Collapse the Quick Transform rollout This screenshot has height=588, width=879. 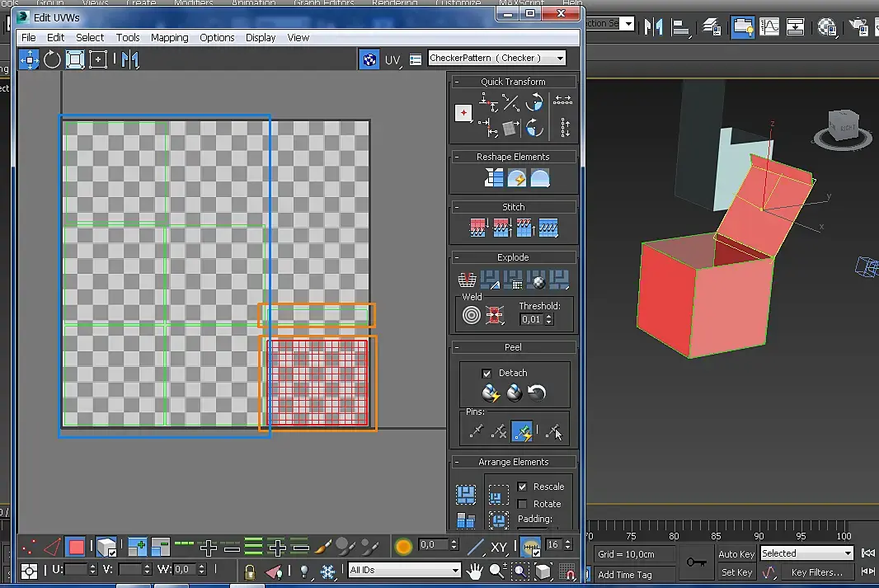(x=512, y=82)
